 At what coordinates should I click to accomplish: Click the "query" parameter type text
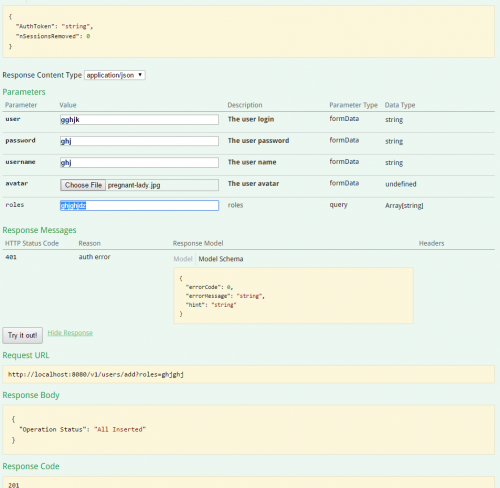coord(339,205)
